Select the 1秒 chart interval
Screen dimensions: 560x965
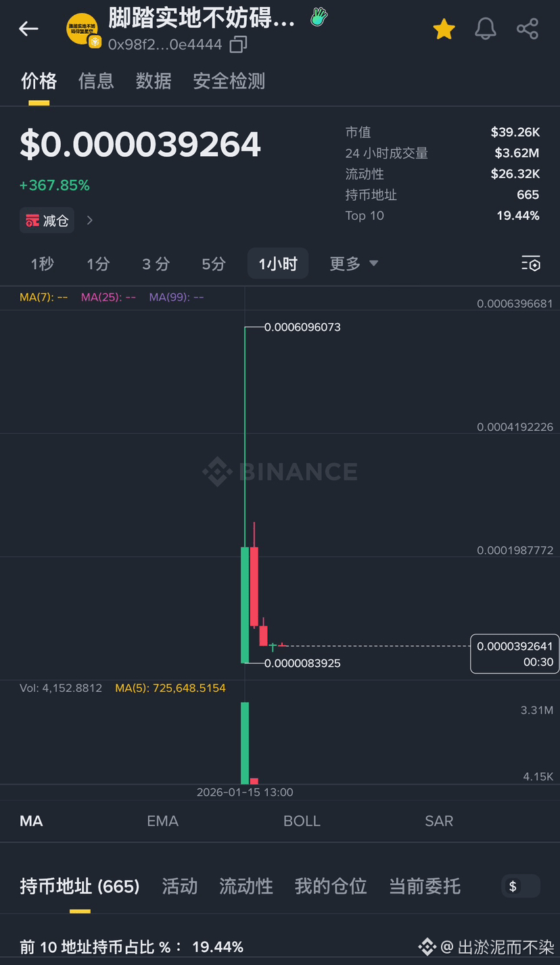(x=43, y=264)
